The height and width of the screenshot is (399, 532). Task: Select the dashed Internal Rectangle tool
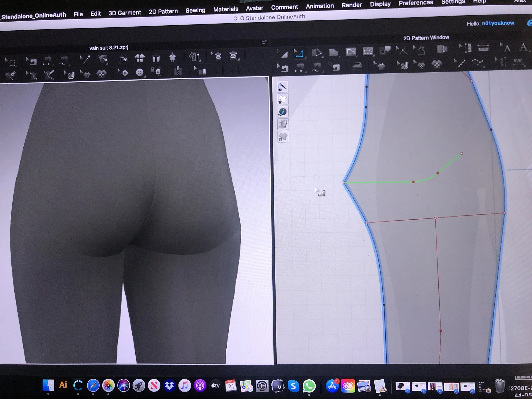pyautogui.click(x=368, y=51)
